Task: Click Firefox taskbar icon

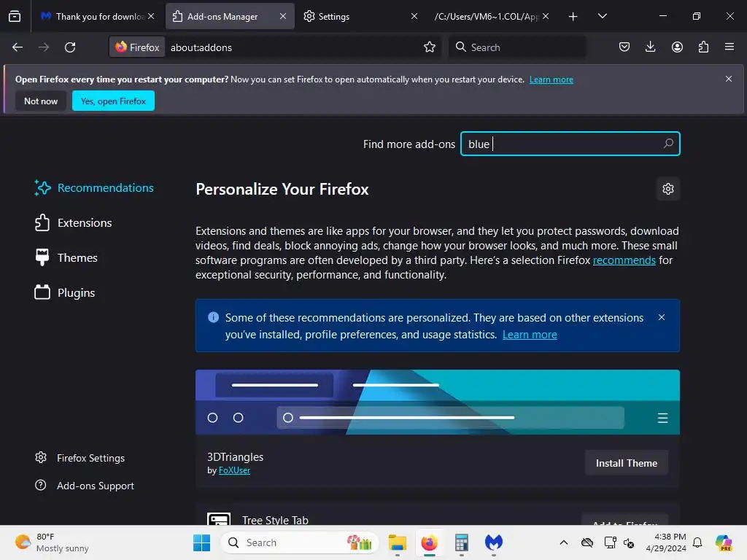Action: [429, 542]
